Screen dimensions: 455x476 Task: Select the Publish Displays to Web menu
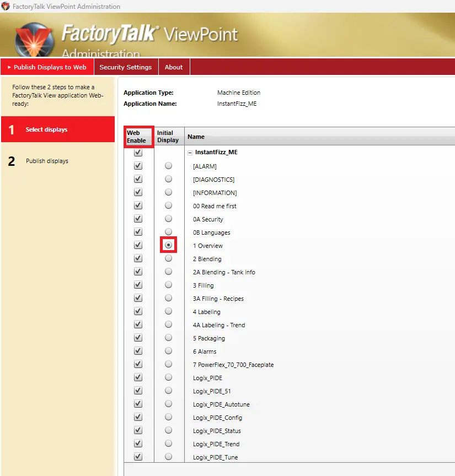click(47, 67)
